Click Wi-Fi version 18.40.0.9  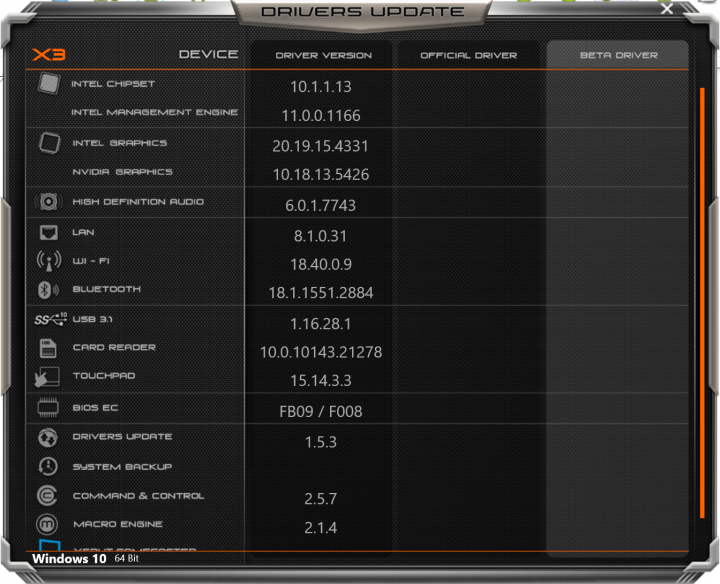321,264
